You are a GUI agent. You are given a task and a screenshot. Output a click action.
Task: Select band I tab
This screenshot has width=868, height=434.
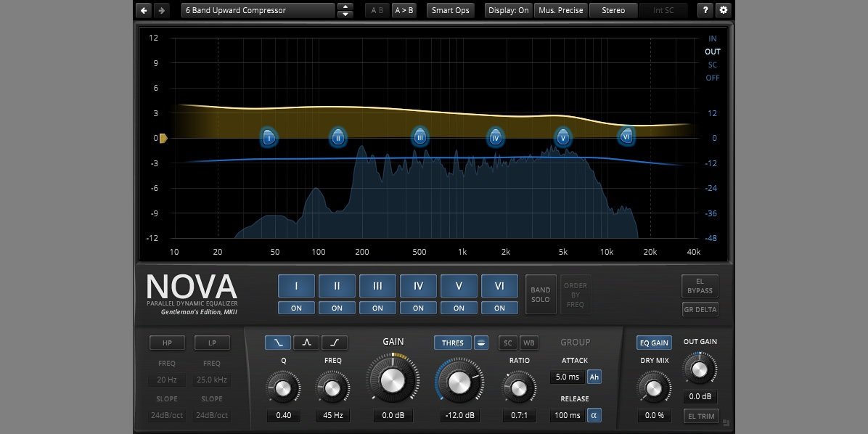[x=296, y=286]
